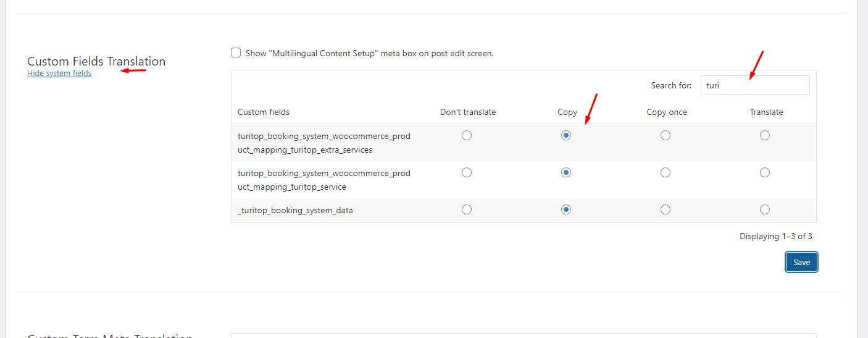
Task: Select Don't translate for mapping_turitop_service field
Action: point(467,173)
